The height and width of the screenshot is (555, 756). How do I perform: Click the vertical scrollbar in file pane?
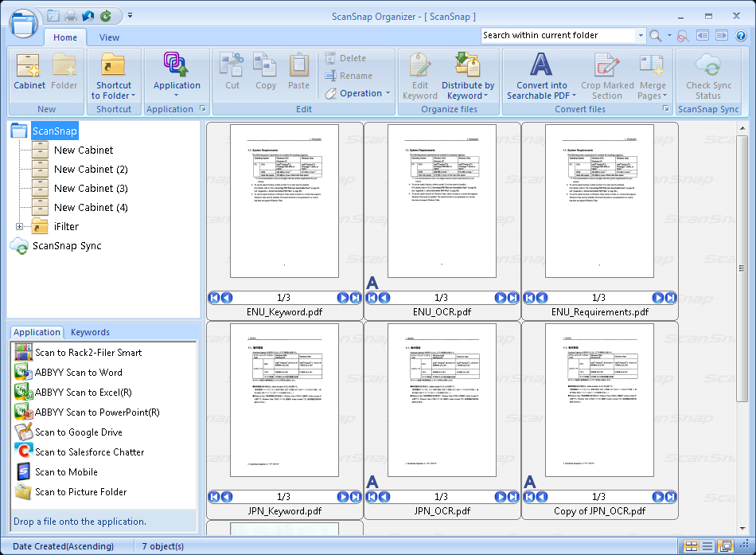click(x=742, y=239)
